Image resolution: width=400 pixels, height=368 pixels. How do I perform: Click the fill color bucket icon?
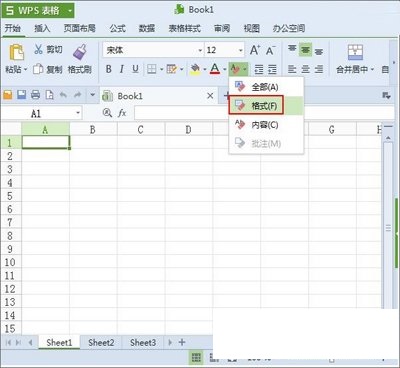click(195, 69)
